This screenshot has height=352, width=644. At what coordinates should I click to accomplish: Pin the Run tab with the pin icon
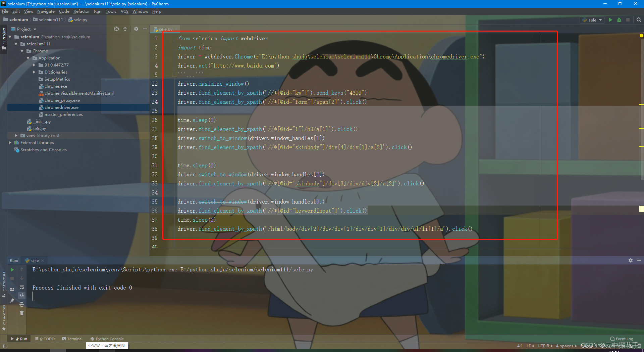12,300
